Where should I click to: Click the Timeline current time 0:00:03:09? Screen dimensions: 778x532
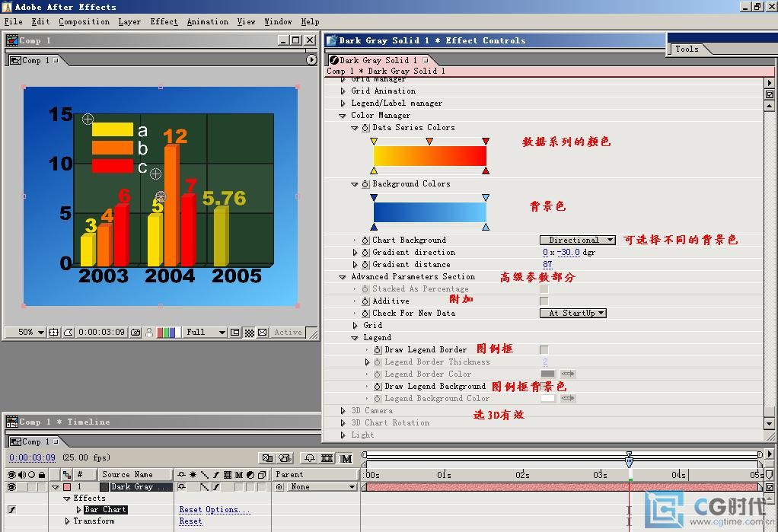[x=32, y=457]
